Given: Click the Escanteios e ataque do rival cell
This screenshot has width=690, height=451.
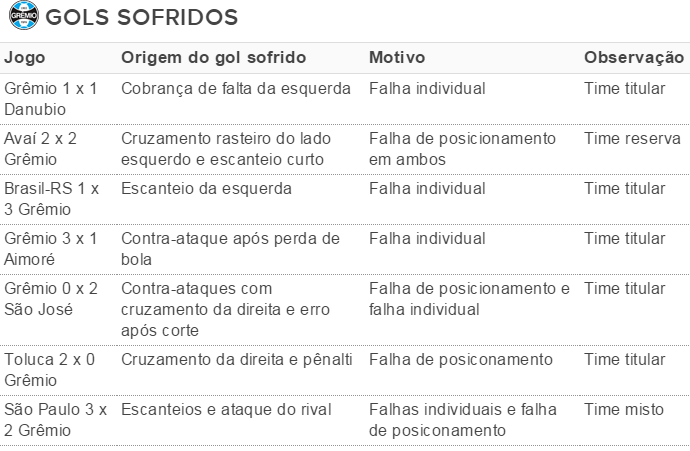Looking at the screenshot, I should click(226, 410).
